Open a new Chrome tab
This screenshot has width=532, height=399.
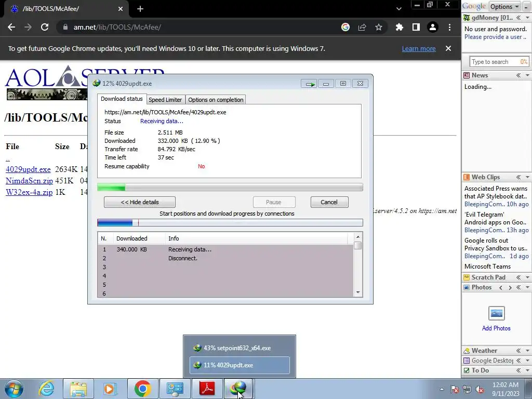[x=140, y=9]
